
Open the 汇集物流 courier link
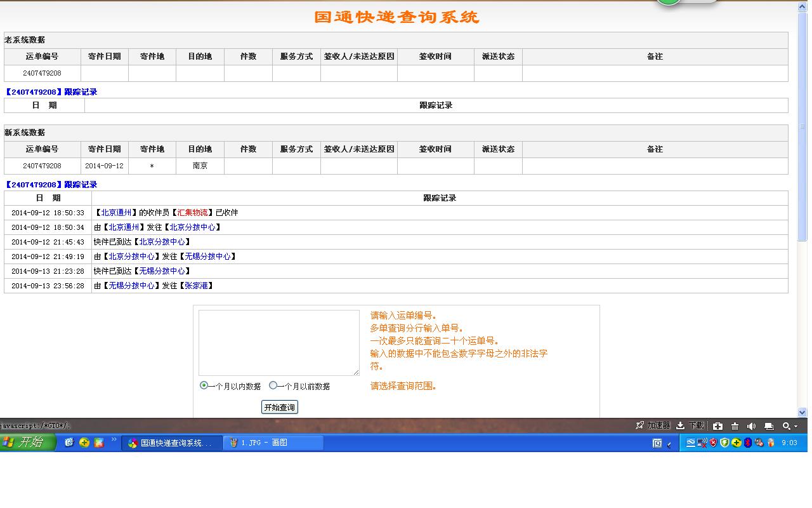pyautogui.click(x=192, y=213)
